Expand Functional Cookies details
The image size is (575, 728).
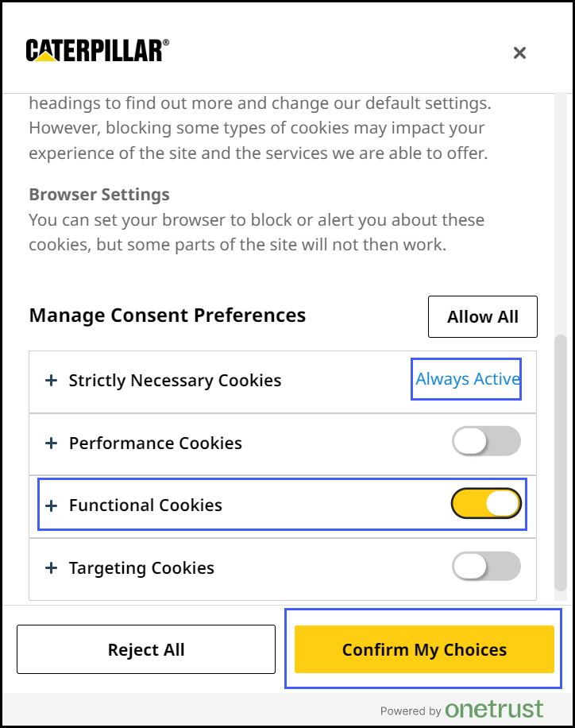[52, 505]
